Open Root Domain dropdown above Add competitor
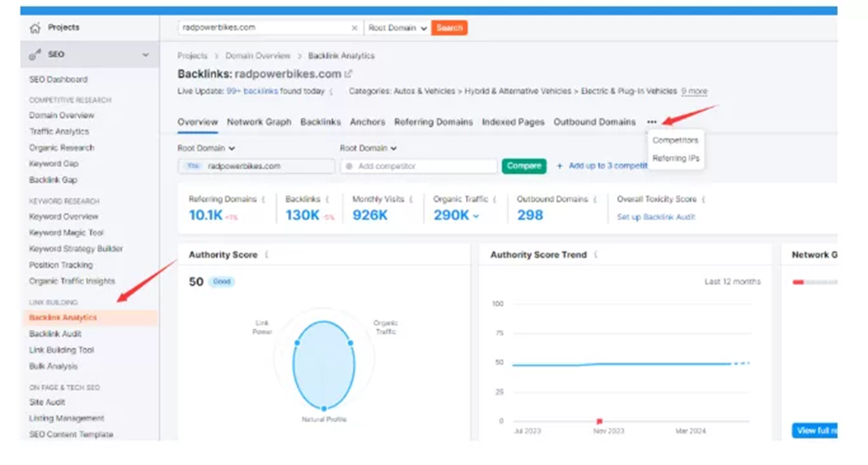868x465 pixels. (369, 148)
